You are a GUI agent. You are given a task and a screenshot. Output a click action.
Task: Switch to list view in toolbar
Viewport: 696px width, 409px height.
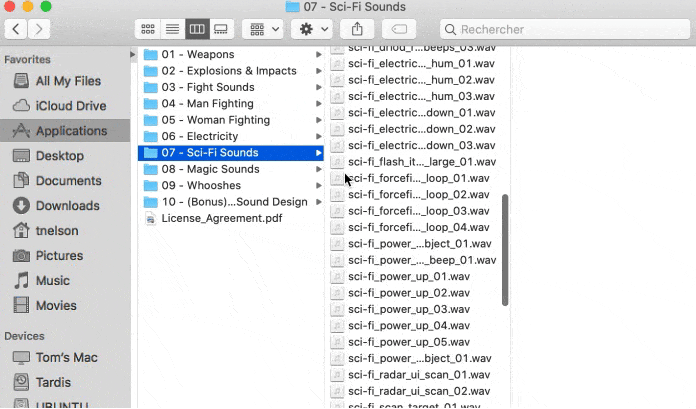[172, 29]
